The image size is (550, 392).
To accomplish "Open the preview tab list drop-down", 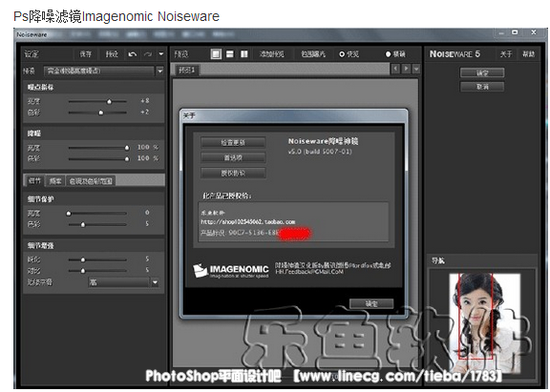I will tap(416, 69).
